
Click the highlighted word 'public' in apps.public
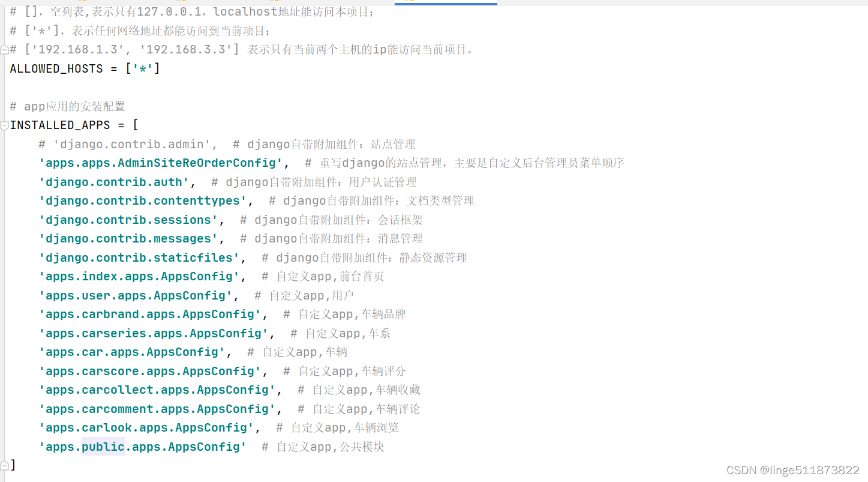click(x=103, y=447)
